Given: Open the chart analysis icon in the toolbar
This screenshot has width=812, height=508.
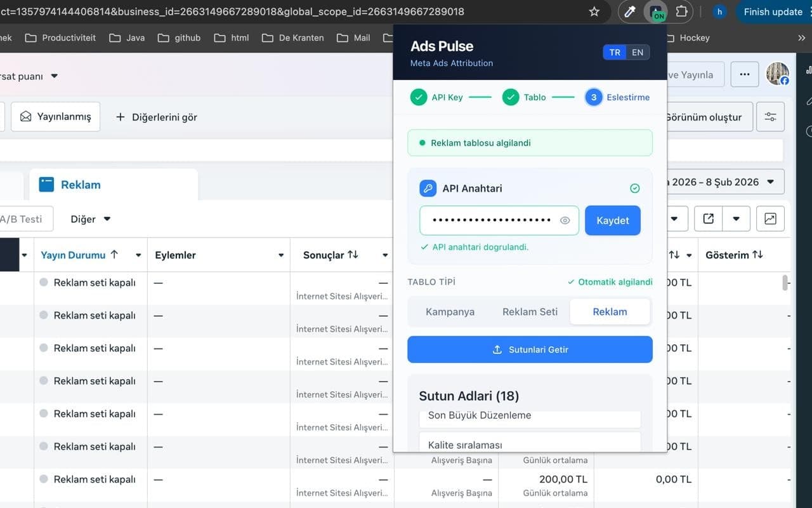Looking at the screenshot, I should click(770, 218).
